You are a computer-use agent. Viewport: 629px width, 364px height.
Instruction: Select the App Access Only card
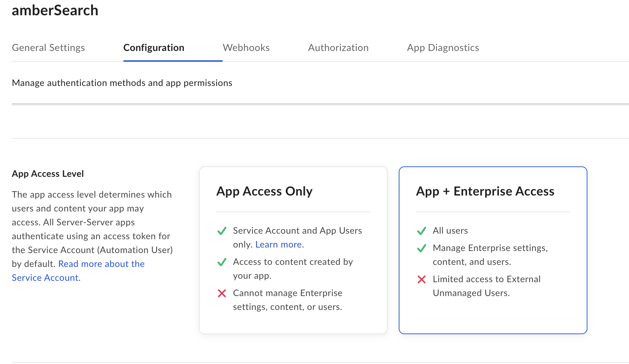293,250
